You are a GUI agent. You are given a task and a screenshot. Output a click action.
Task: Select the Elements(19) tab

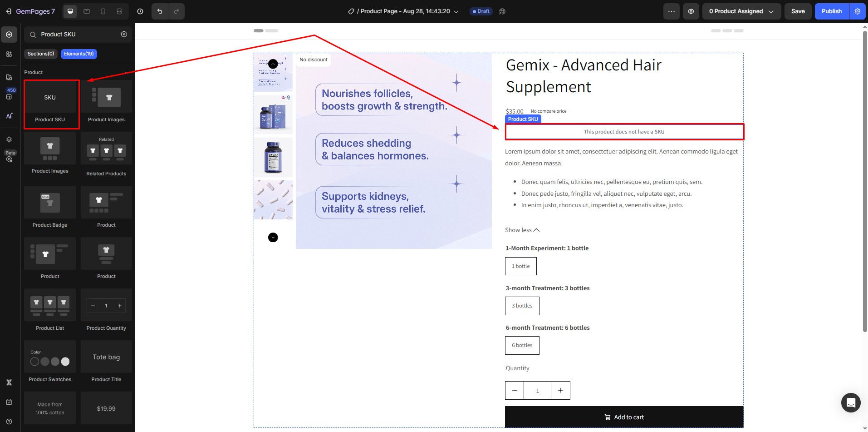[78, 54]
